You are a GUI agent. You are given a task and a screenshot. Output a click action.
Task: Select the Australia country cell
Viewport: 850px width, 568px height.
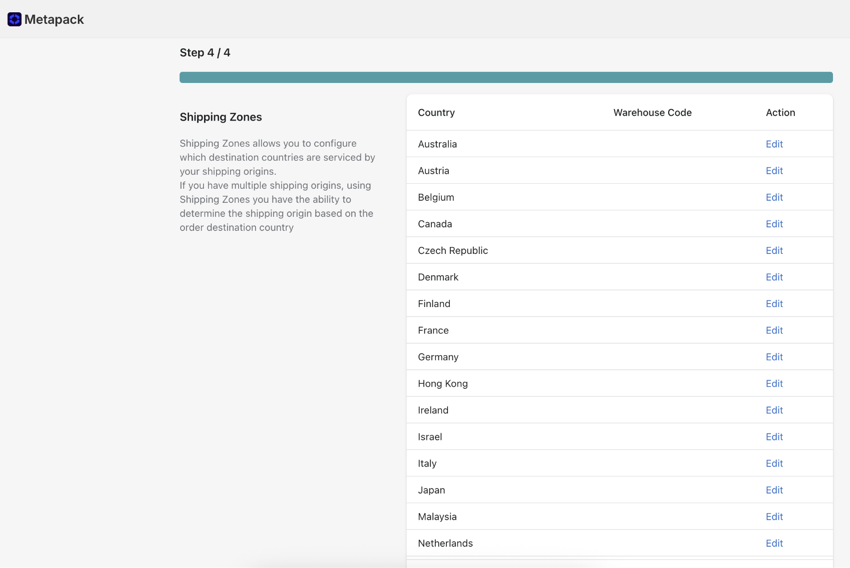(x=437, y=144)
